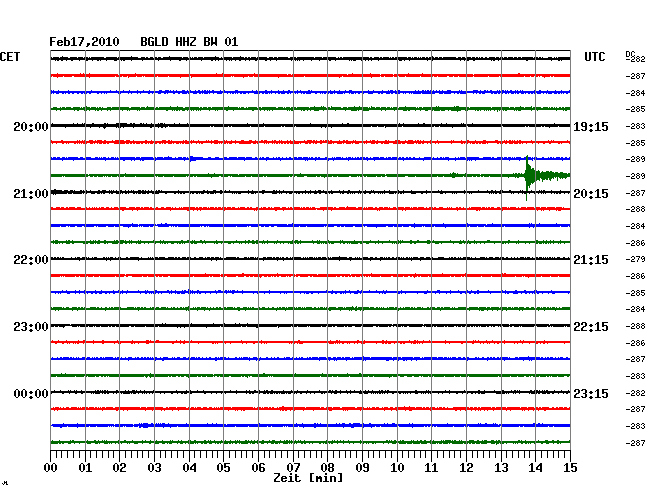Click the 22:15 UTC time label
Viewport: 650px width, 494px height.
point(590,327)
